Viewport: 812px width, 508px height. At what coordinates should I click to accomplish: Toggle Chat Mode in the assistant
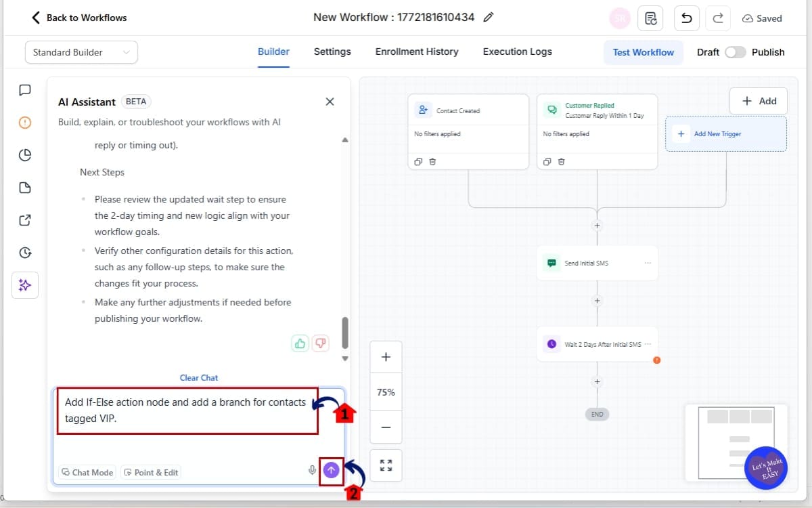(87, 472)
